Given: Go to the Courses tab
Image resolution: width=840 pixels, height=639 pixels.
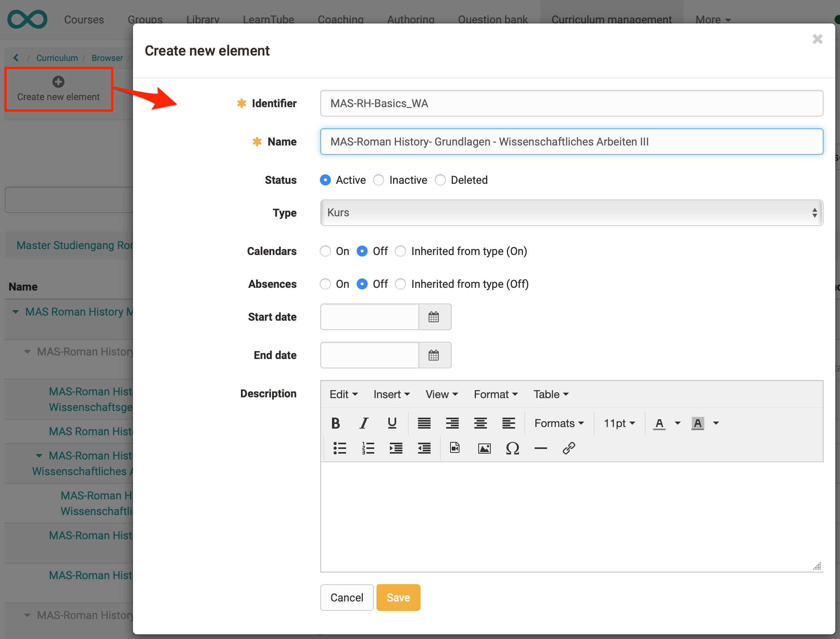Looking at the screenshot, I should click(84, 20).
